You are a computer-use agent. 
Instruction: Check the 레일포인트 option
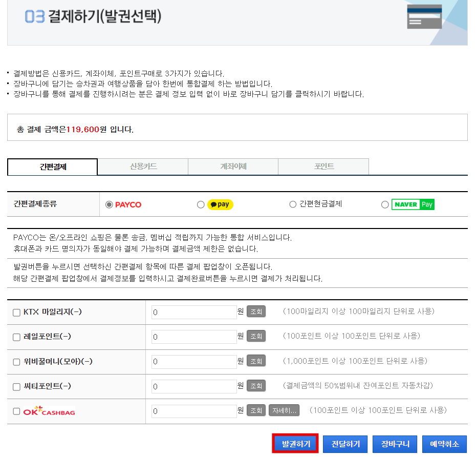pos(16,337)
